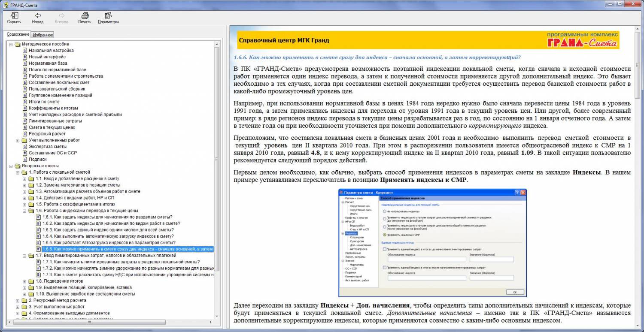Switch to the Содержание tab
The height and width of the screenshot is (332, 644).
tap(18, 34)
